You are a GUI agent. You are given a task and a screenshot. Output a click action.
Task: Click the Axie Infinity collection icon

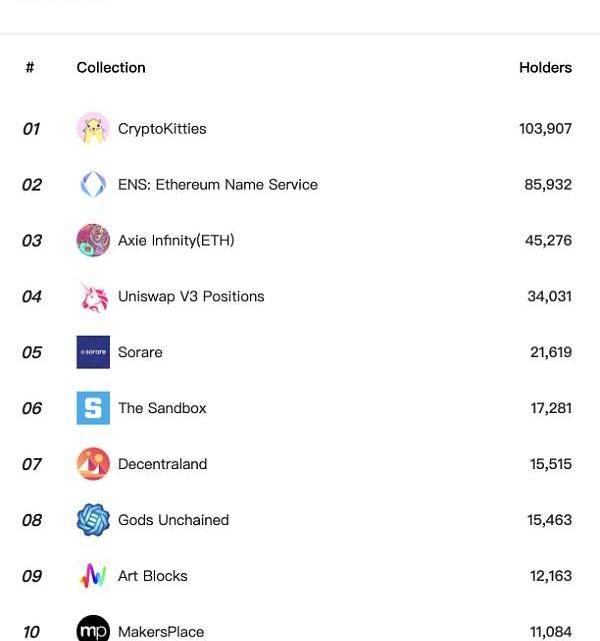(93, 241)
